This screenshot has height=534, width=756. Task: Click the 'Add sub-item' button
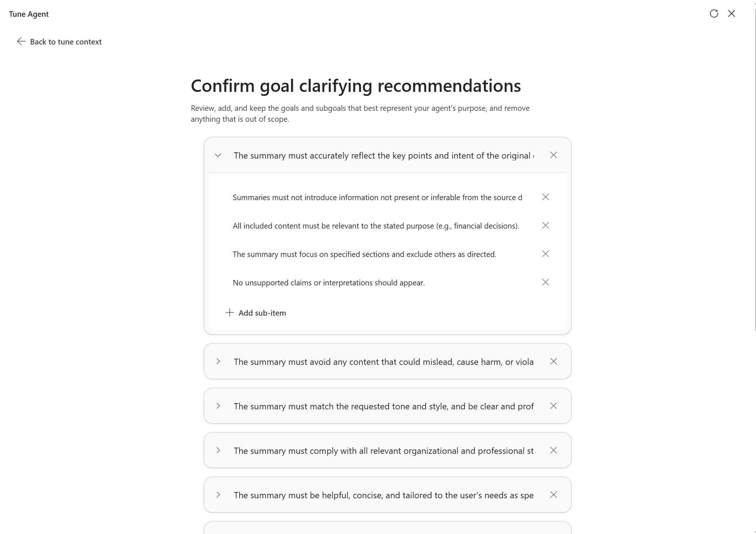coord(256,313)
